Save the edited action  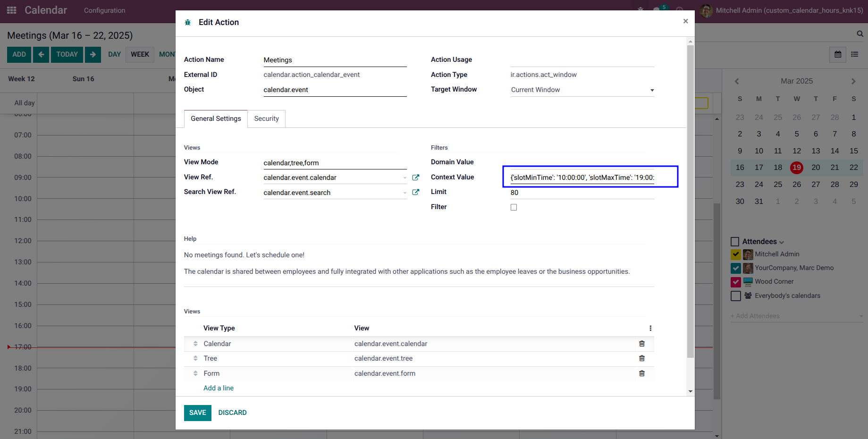point(198,413)
